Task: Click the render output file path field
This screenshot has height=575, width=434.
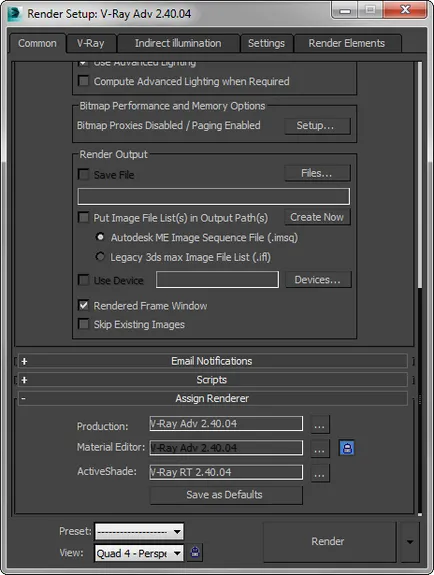Action: [214, 197]
